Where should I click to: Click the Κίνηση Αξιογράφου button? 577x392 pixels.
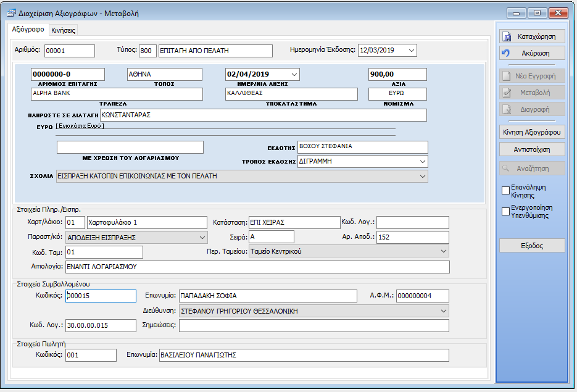point(532,132)
